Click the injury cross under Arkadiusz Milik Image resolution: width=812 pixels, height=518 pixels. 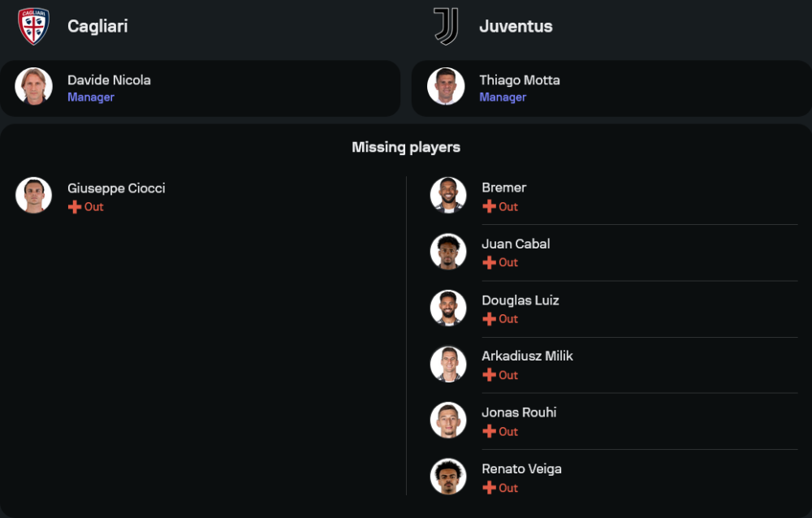(489, 375)
